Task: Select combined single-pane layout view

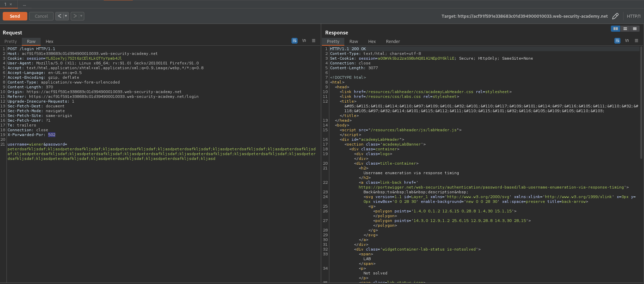Action: click(635, 29)
